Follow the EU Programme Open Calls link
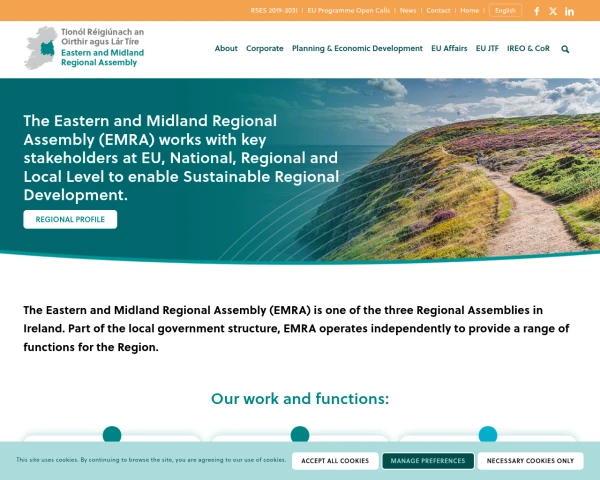This screenshot has height=480, width=600. click(x=348, y=11)
